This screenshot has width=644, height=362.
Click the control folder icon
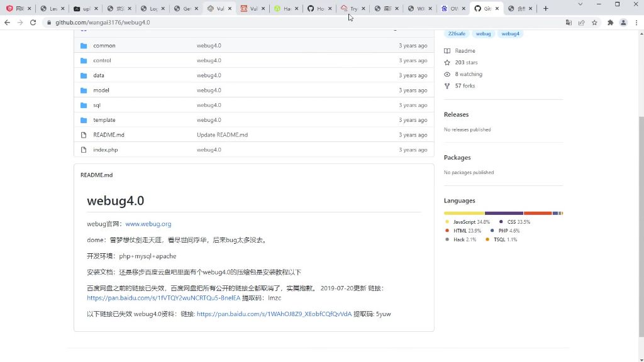pos(84,60)
